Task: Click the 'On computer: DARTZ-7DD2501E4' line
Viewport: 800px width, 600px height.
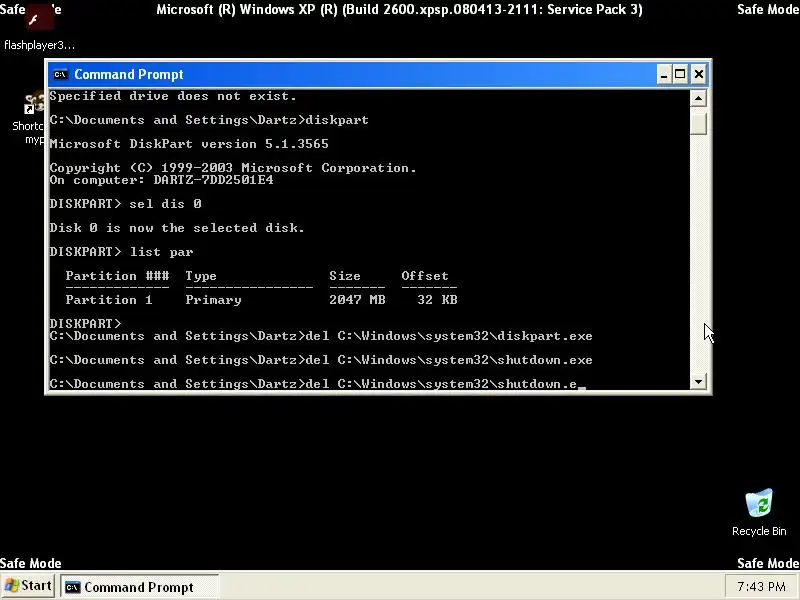Action: pos(161,180)
